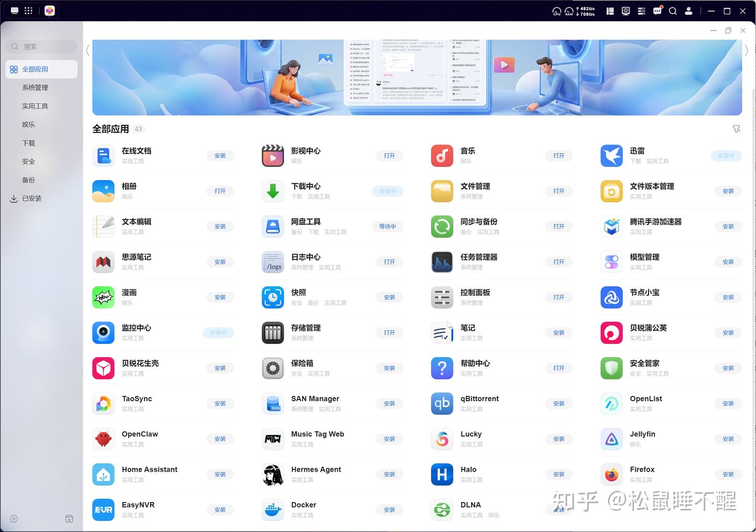Go to the 下载 category
756x532 pixels.
coord(29,143)
